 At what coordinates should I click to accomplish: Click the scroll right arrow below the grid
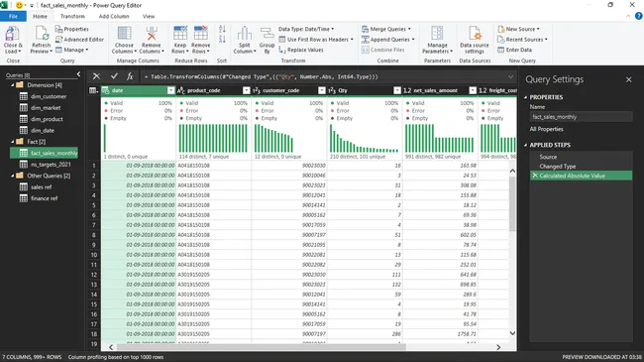(x=498, y=347)
